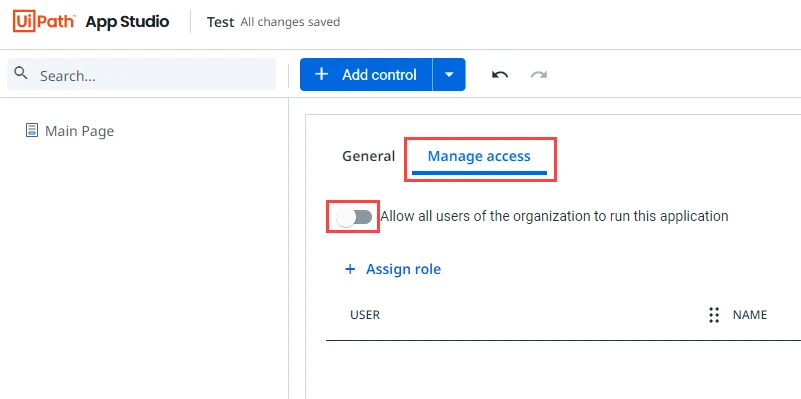Click the column grip icon next to NAME

[x=714, y=315]
